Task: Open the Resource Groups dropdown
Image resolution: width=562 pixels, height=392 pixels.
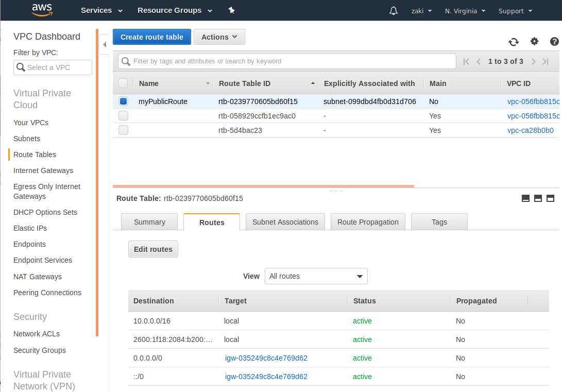Action: coord(175,10)
